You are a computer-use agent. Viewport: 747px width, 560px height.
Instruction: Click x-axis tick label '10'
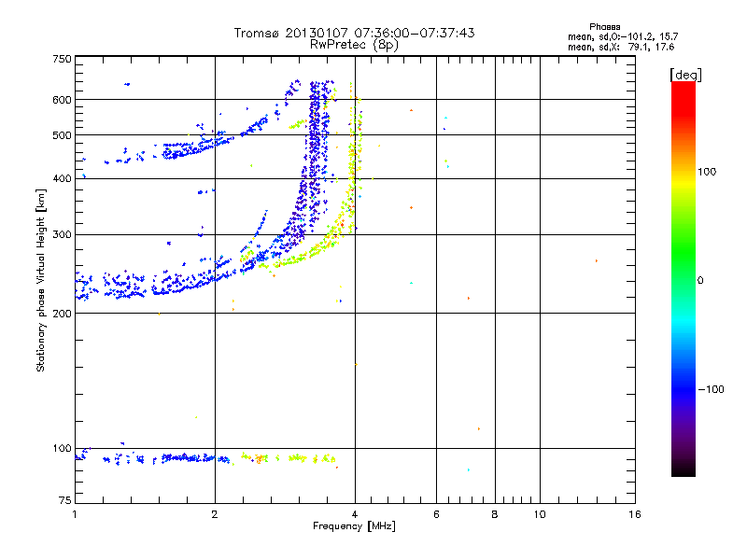point(540,514)
